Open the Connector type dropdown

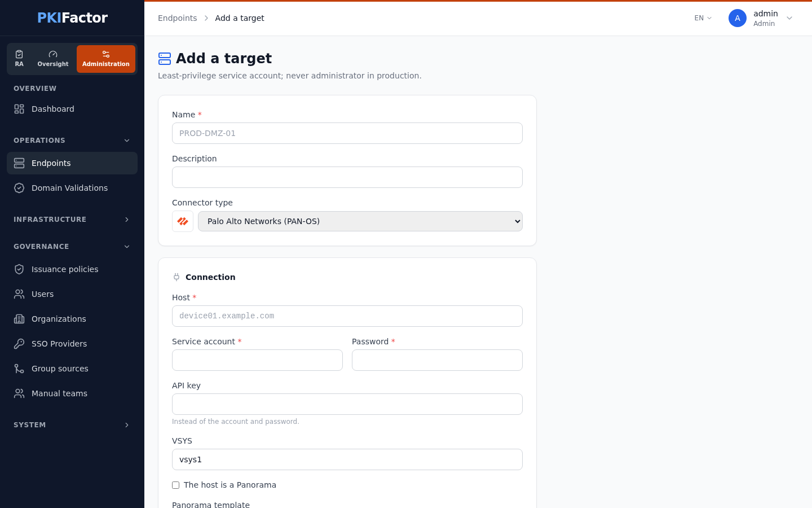click(360, 221)
